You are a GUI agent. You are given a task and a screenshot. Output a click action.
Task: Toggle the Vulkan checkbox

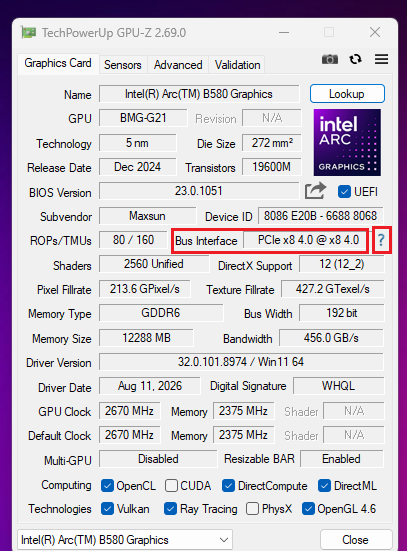(x=107, y=509)
